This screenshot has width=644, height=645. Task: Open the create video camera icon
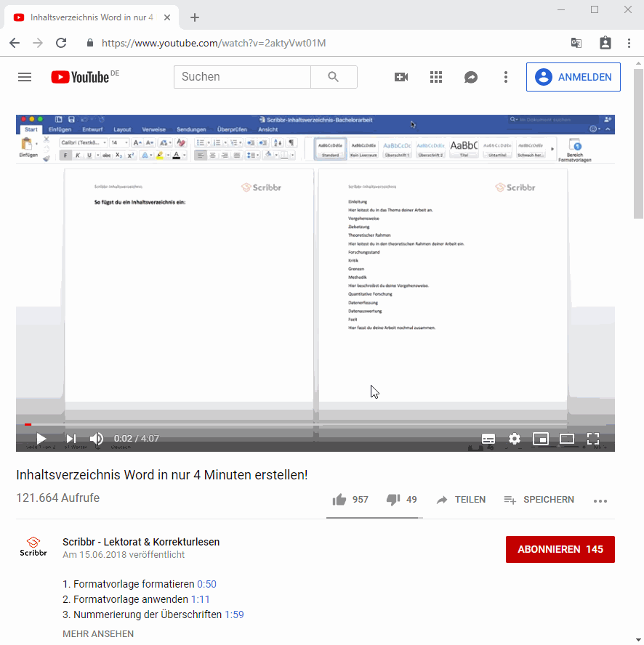tap(401, 77)
